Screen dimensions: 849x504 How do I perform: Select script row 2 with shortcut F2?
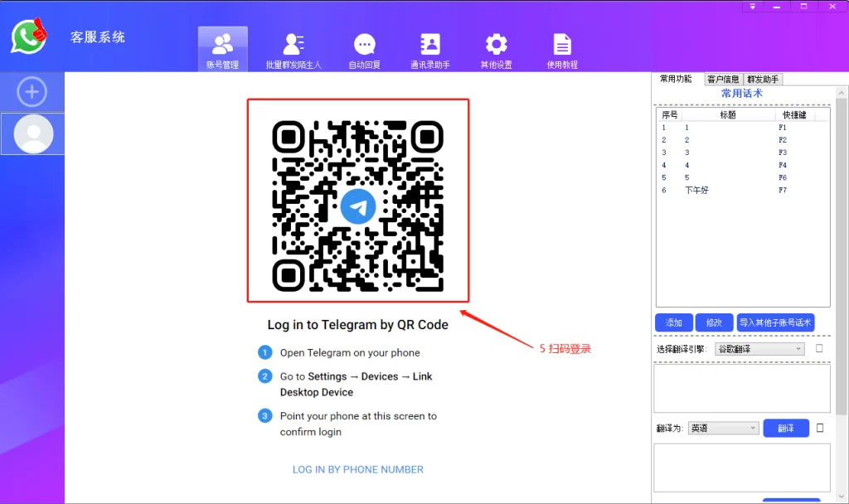[742, 140]
